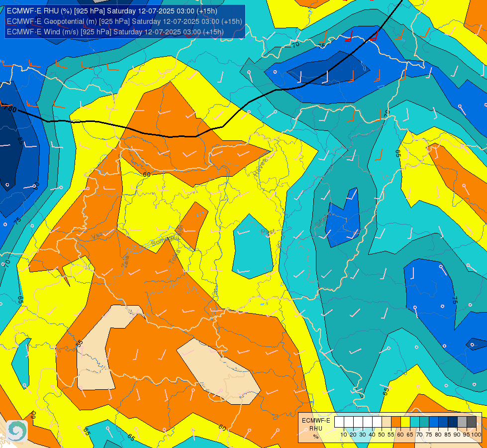This screenshot has height=448, width=487.
Task: Click the Heves county label on the map
Action: point(260,167)
